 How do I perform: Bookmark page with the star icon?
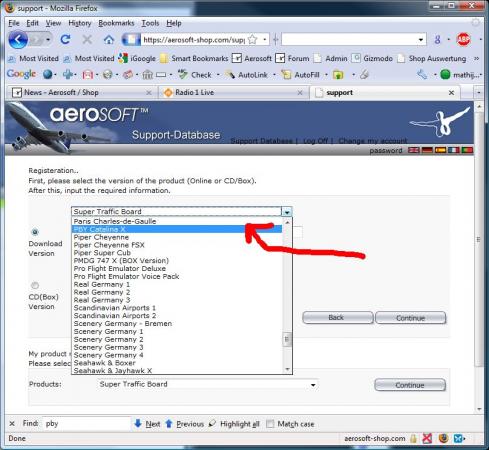pyautogui.click(x=253, y=40)
